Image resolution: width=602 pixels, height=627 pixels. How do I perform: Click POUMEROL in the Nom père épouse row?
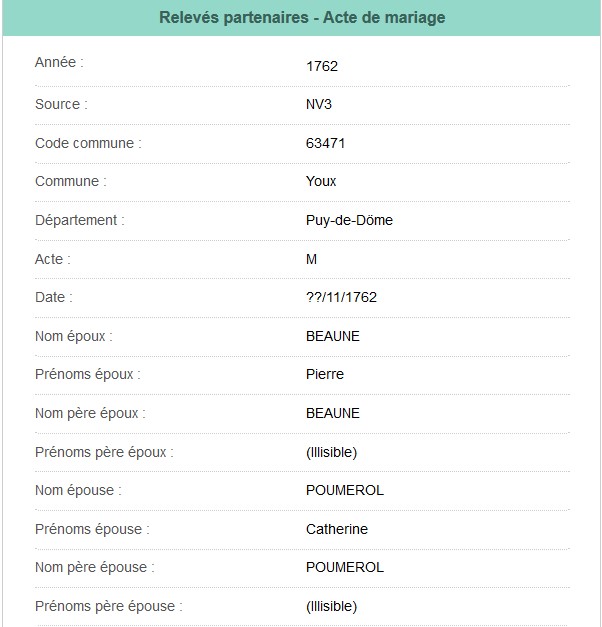point(344,567)
